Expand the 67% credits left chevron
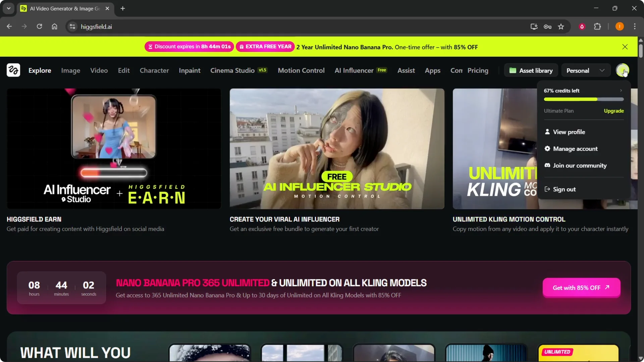Viewport: 644px width, 362px height. point(621,90)
